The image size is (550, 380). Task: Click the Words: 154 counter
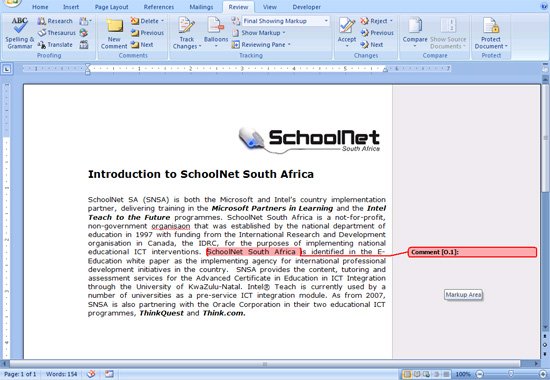(x=61, y=374)
